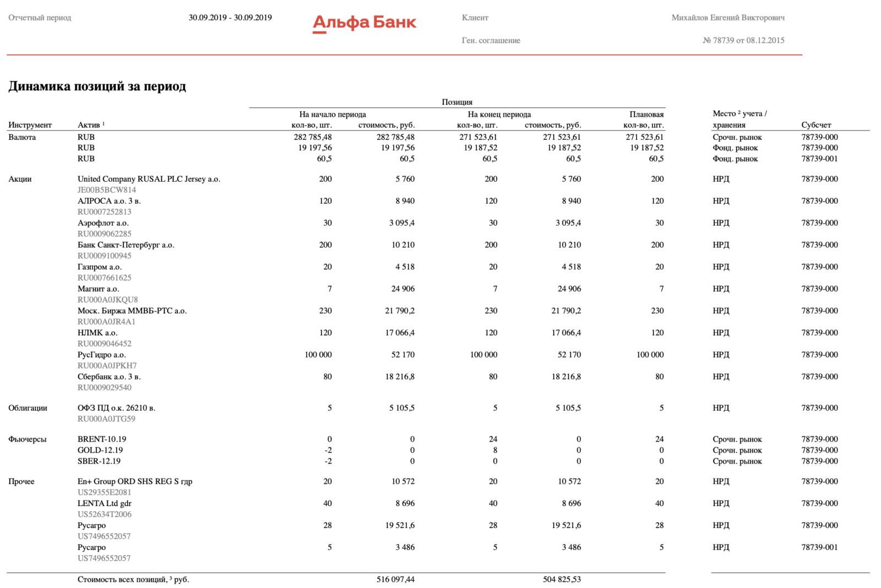Screen dimensions: 881x588
Task: Select ISIN code US52634T2006
Action: coord(105,515)
